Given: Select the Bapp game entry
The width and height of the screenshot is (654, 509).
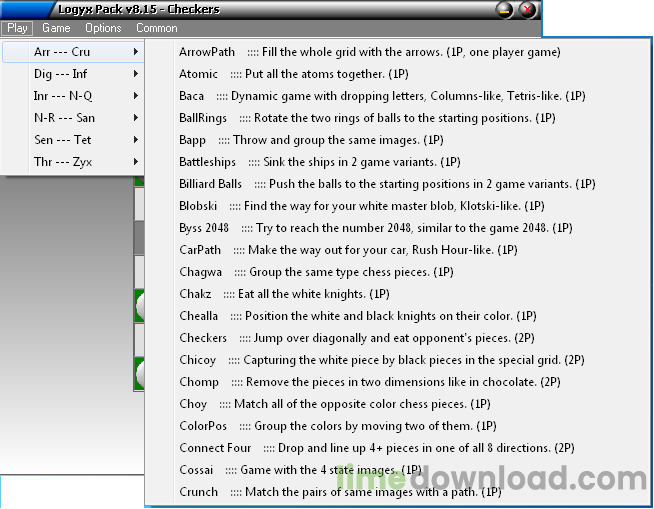Looking at the screenshot, I should [x=398, y=140].
